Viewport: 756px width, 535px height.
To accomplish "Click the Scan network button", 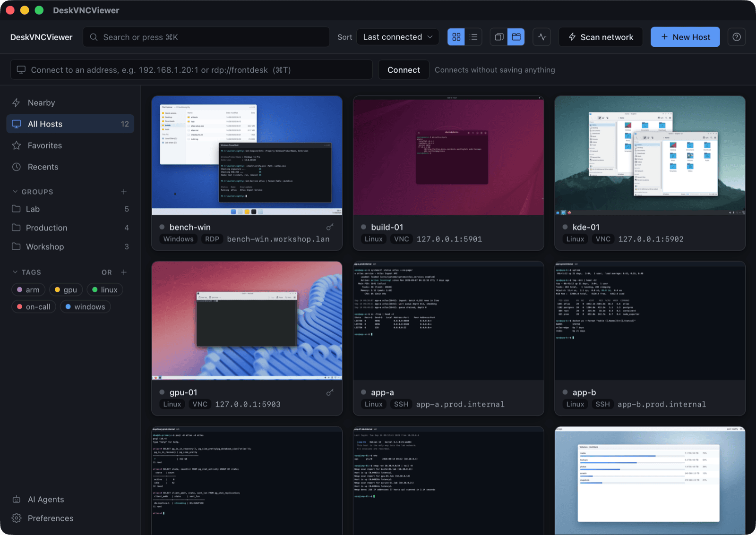I will 601,37.
